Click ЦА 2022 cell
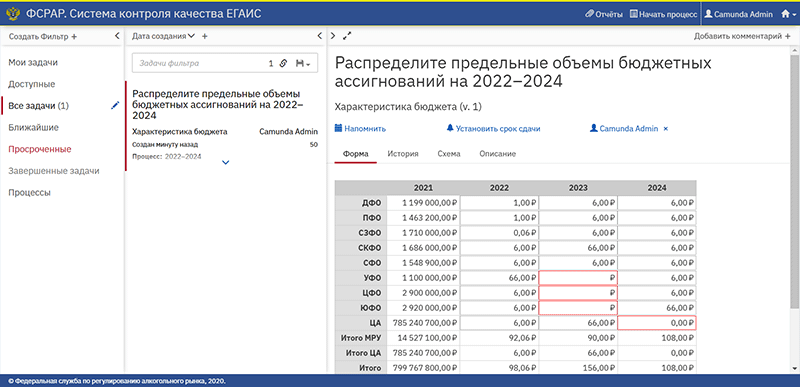The width and height of the screenshot is (800, 387). coord(499,323)
